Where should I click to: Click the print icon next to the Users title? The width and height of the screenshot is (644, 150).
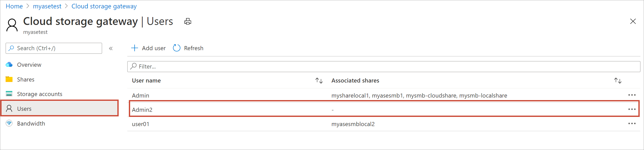(x=188, y=21)
